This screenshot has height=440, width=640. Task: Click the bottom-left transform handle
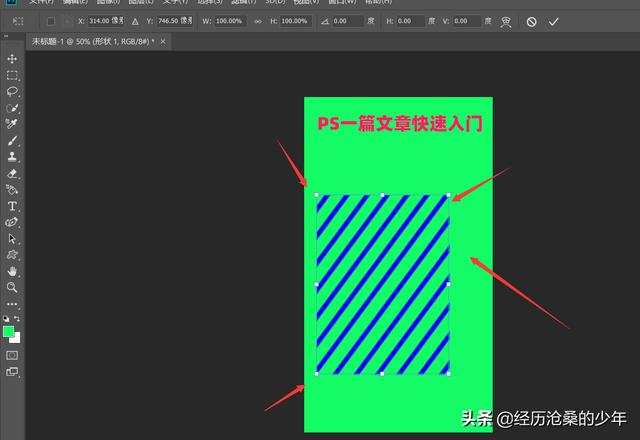[x=317, y=373]
